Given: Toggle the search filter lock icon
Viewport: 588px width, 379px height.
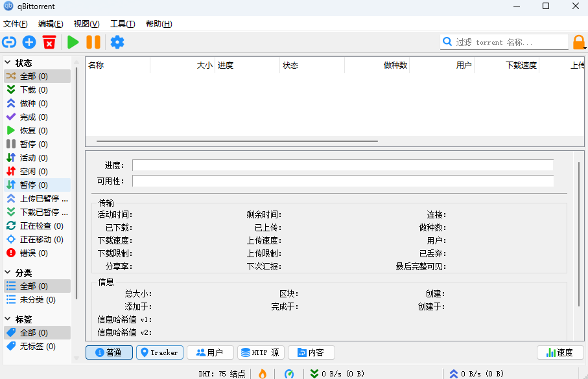Looking at the screenshot, I should 579,41.
